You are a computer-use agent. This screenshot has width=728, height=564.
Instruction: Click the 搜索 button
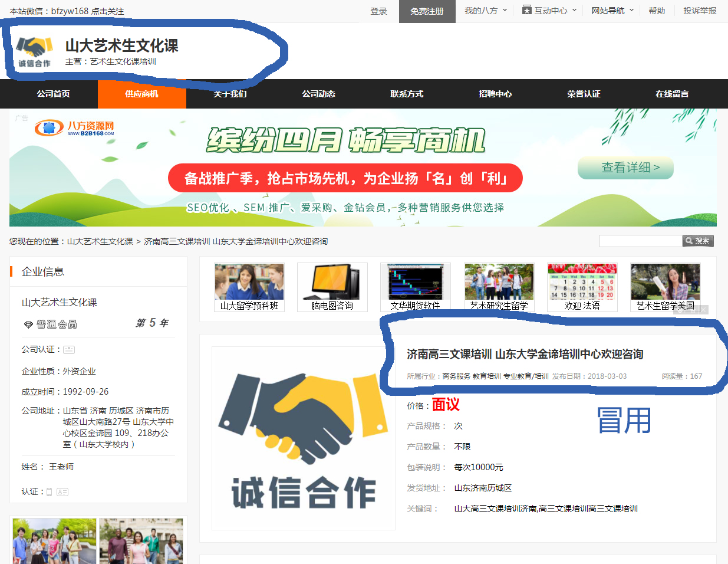(699, 241)
